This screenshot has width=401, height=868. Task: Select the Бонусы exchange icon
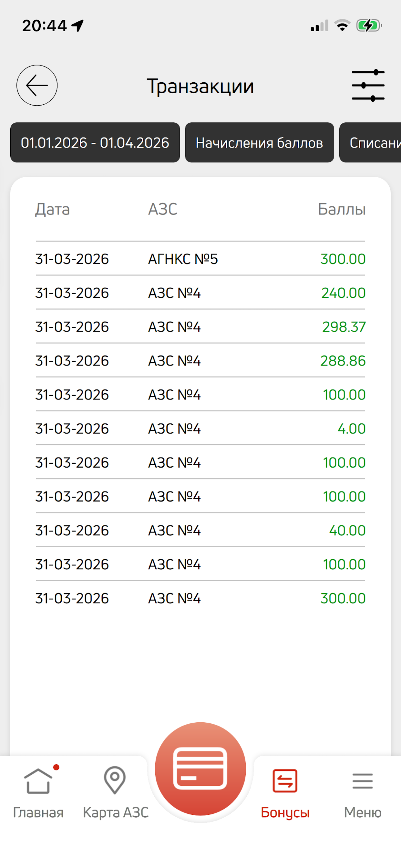pyautogui.click(x=285, y=781)
